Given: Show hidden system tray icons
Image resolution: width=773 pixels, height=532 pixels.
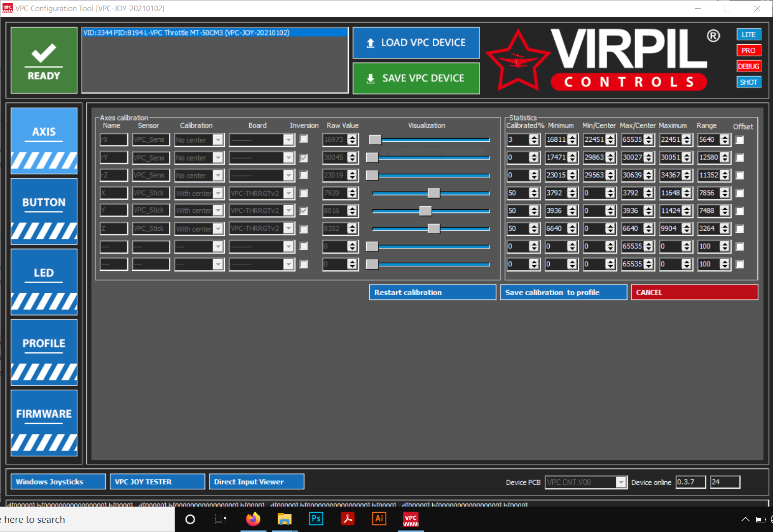Looking at the screenshot, I should [x=745, y=519].
